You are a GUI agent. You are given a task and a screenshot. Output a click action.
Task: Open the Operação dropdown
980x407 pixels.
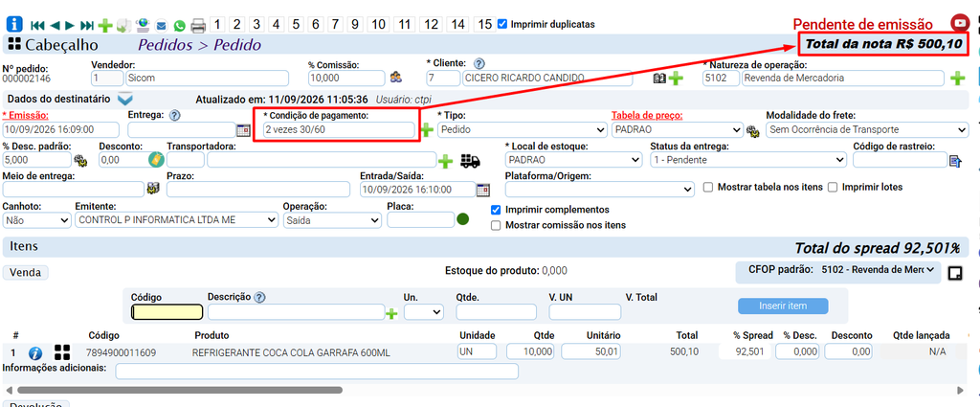click(332, 220)
